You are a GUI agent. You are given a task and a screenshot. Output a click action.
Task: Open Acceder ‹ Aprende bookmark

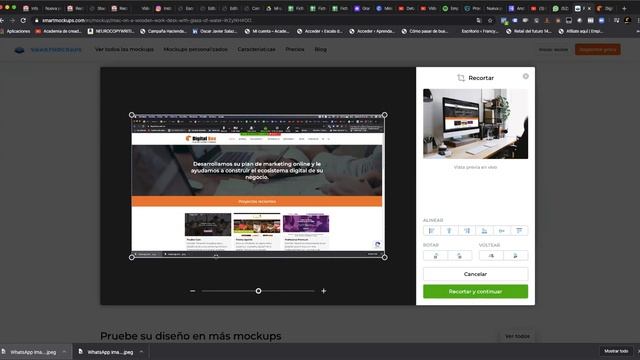click(372, 31)
